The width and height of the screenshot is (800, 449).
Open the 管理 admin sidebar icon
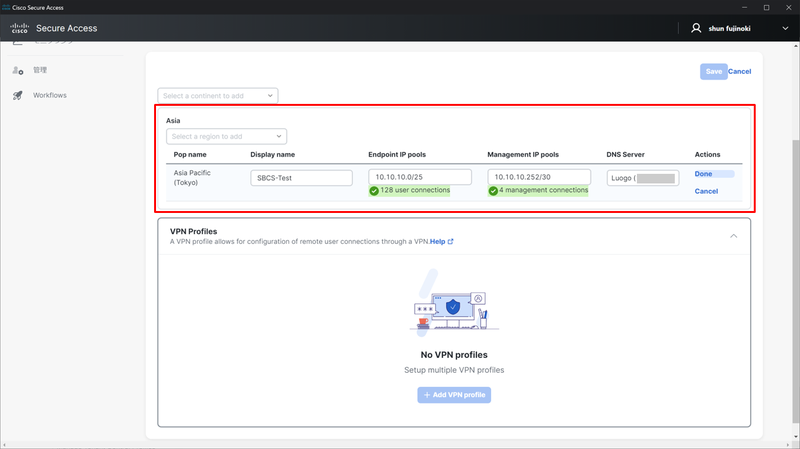click(18, 70)
